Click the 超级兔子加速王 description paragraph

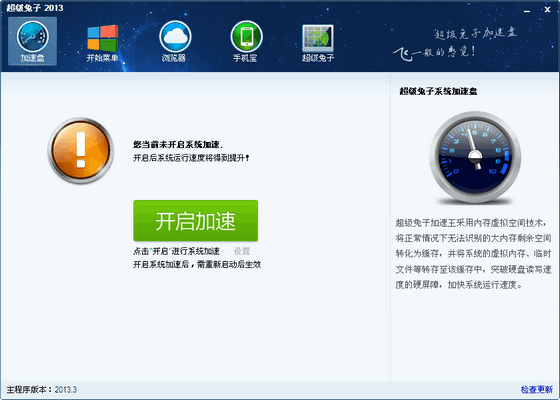[474, 254]
